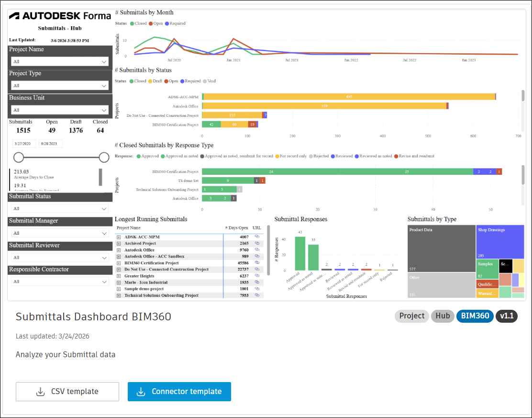Sort by # Days Open column header
Viewport: 532px width, 418px height.
[236, 228]
